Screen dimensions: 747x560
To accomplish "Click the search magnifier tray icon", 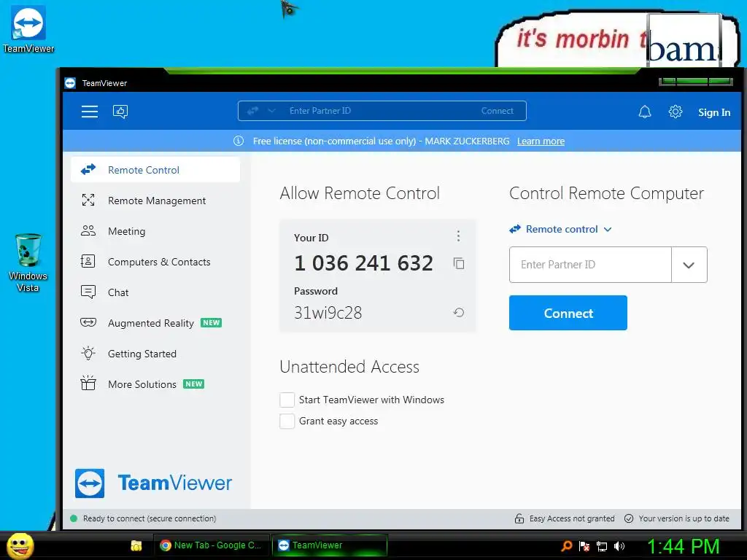I will 566,545.
